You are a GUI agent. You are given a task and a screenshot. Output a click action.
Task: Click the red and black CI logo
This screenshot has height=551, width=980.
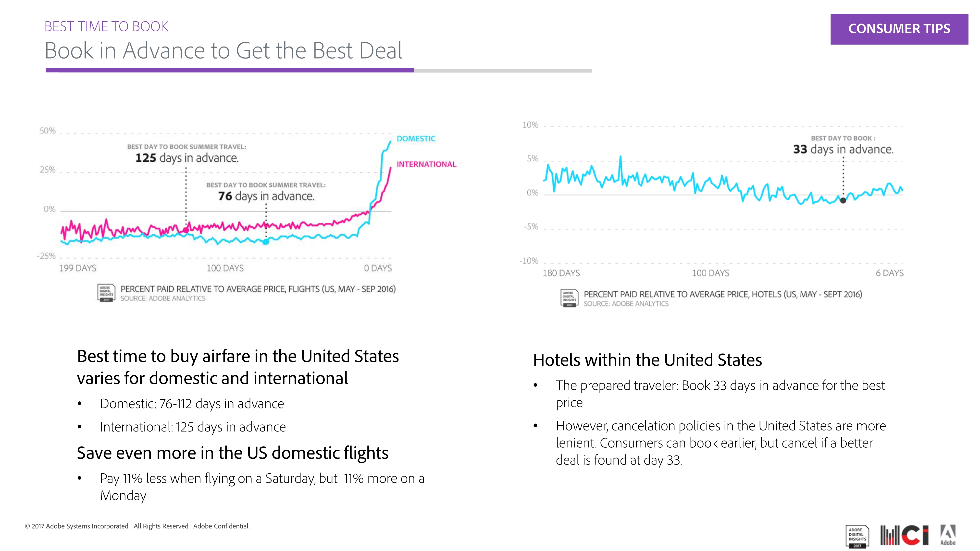tap(904, 535)
